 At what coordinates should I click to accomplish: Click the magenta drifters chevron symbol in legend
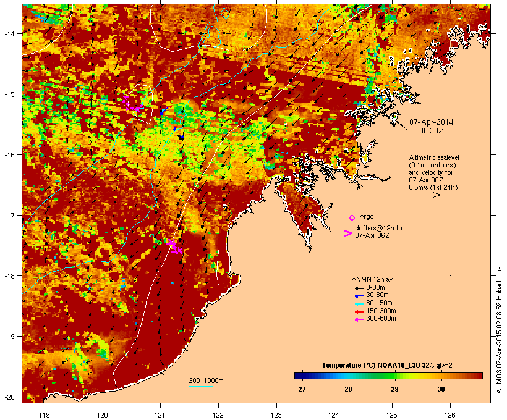pyautogui.click(x=347, y=233)
